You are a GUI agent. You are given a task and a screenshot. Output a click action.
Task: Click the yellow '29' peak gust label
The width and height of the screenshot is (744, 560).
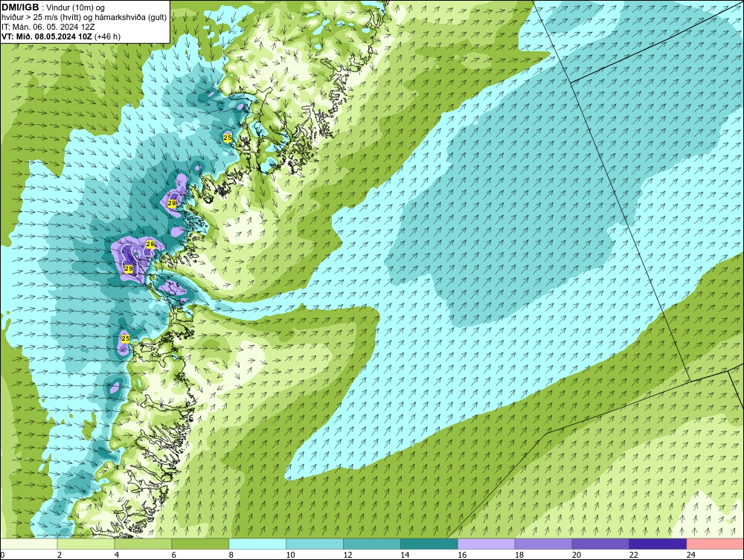pos(129,268)
